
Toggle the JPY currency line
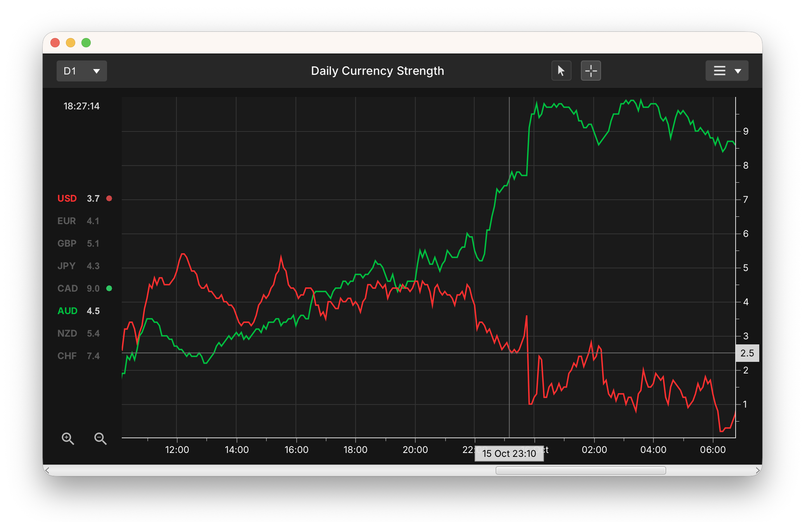tap(78, 266)
